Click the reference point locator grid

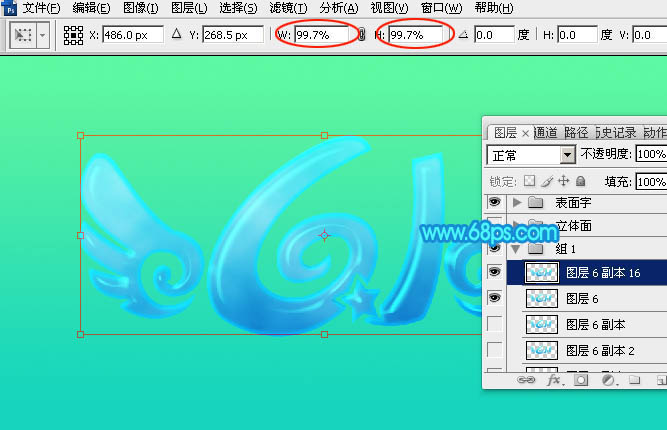point(73,35)
